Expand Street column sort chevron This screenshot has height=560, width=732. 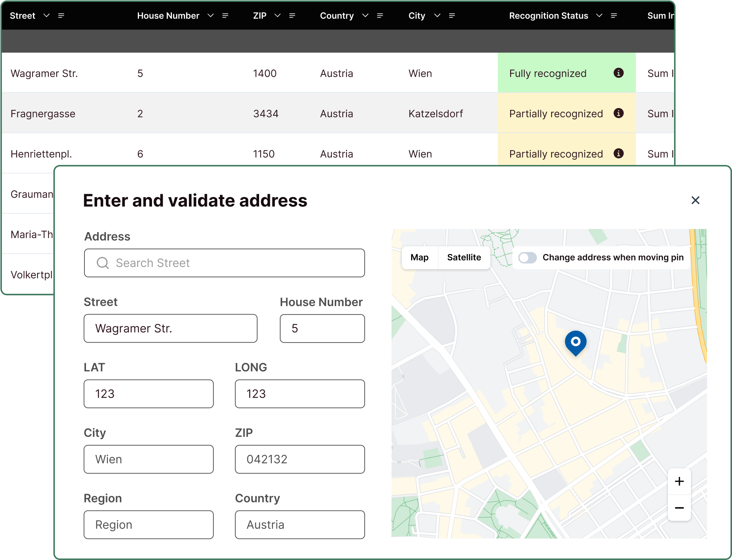(x=46, y=16)
